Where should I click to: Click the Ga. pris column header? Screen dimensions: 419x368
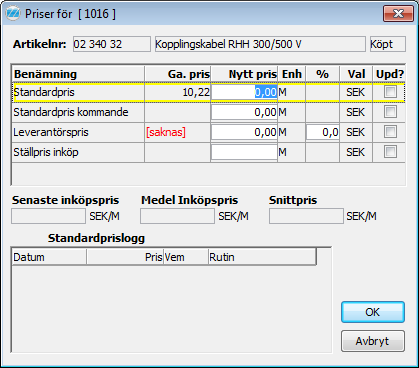[x=178, y=74]
